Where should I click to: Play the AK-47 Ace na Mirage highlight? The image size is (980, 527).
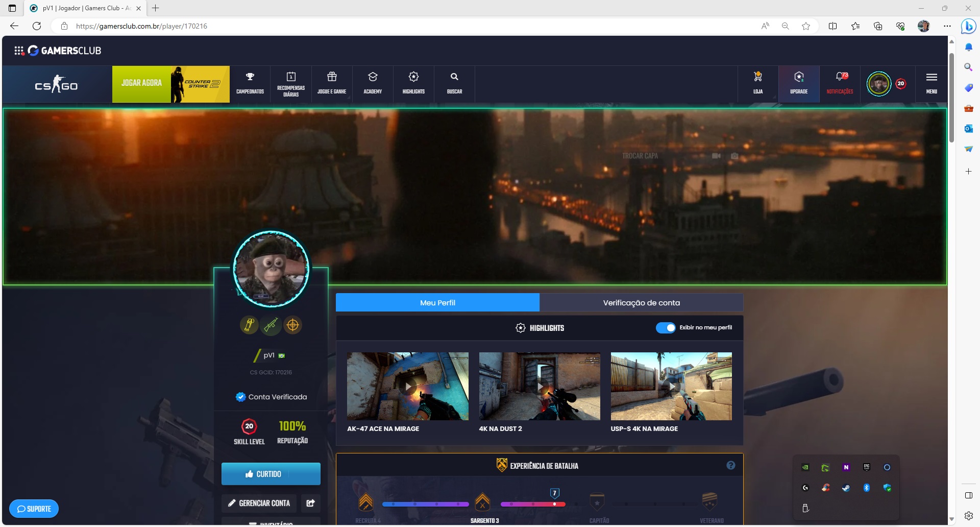[408, 387]
